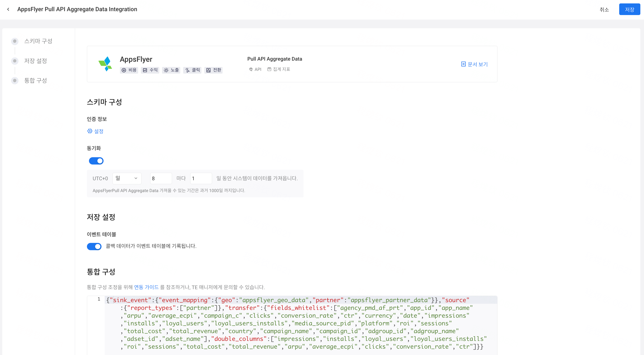Screen dimensions: 644x355
Task: Focus the days field containing 1
Action: click(x=201, y=178)
